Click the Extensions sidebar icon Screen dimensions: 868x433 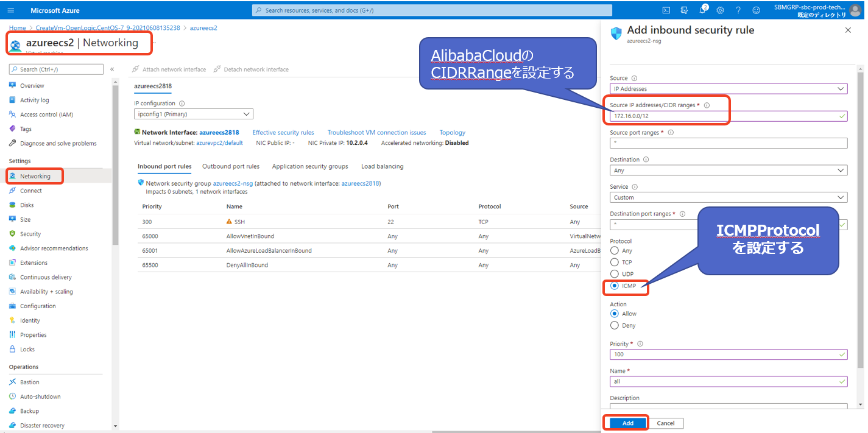[x=13, y=263]
